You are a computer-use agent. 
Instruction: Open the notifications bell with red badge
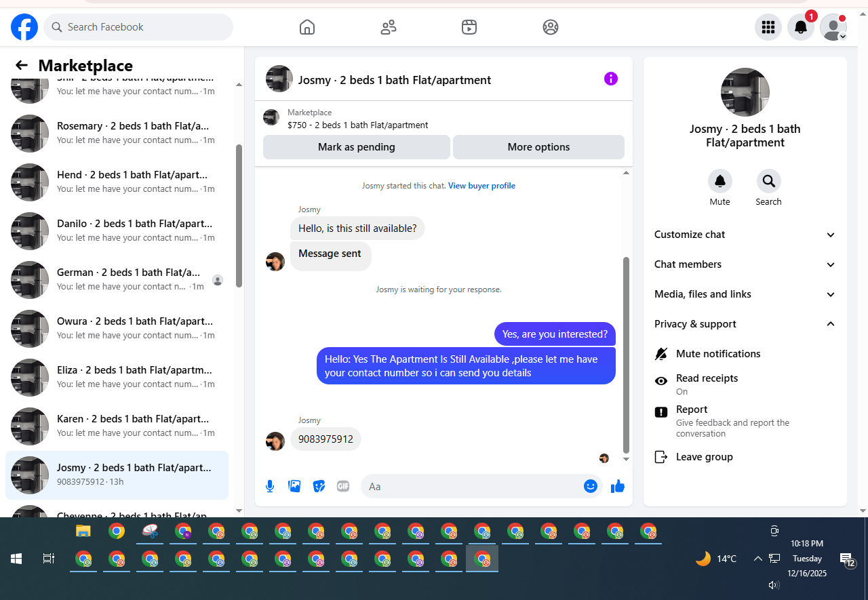point(801,27)
